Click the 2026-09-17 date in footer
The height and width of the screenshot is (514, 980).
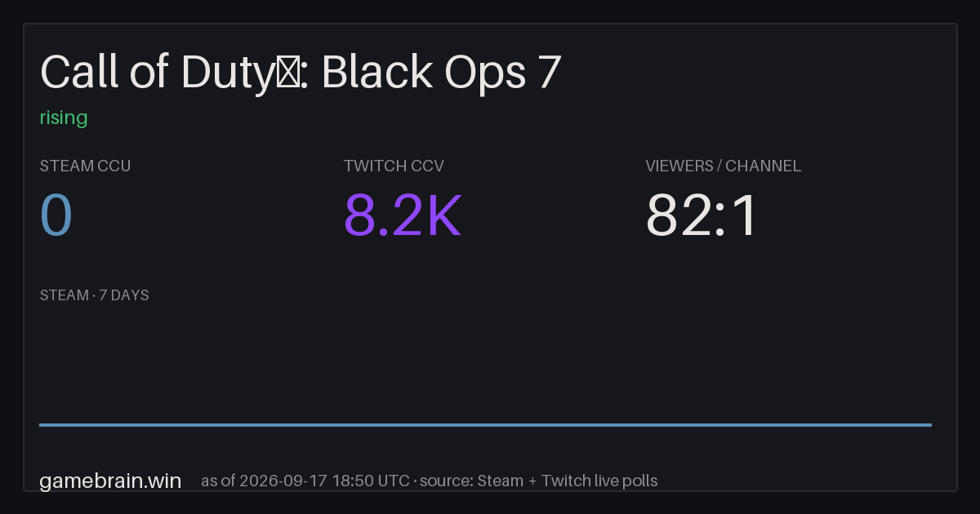click(x=283, y=481)
